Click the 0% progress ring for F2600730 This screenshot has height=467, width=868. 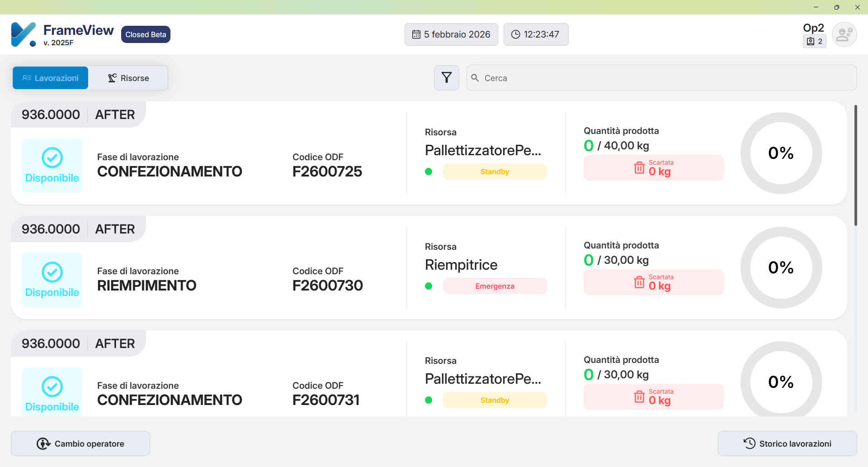point(781,267)
